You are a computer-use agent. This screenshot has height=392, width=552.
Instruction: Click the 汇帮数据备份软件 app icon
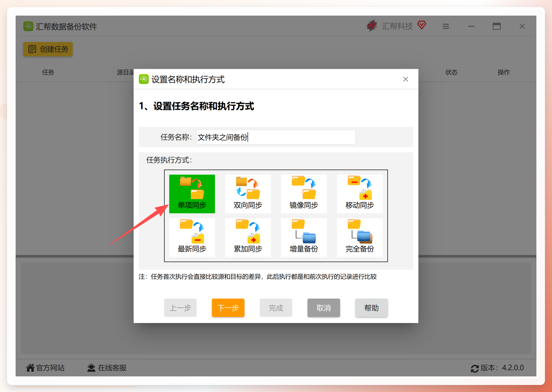[x=28, y=26]
